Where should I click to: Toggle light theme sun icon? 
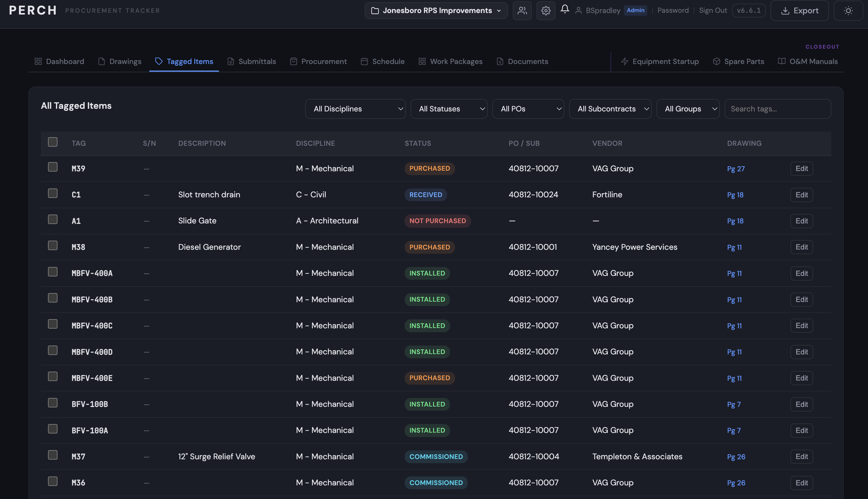coord(848,11)
